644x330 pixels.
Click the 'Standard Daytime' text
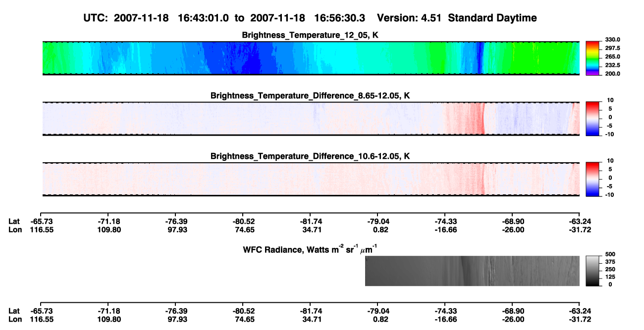tap(492, 18)
